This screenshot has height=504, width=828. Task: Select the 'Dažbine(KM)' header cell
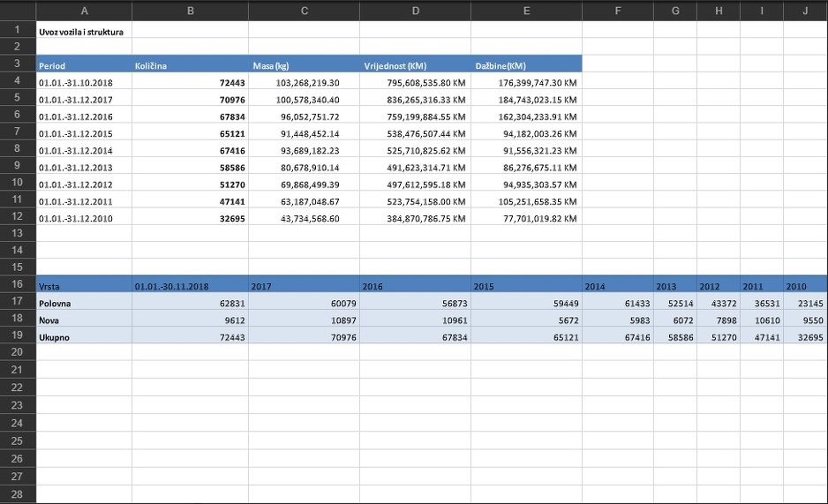coord(526,65)
